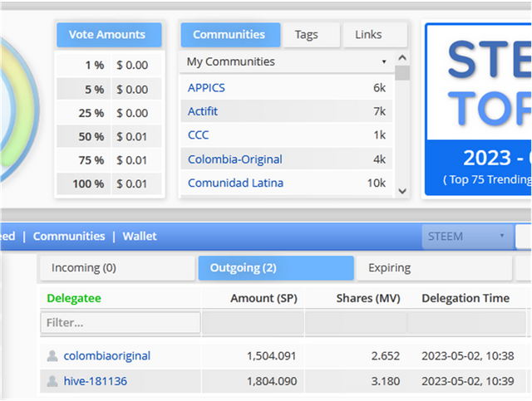Open the Actifit community link
This screenshot has height=401, width=532.
point(203,111)
